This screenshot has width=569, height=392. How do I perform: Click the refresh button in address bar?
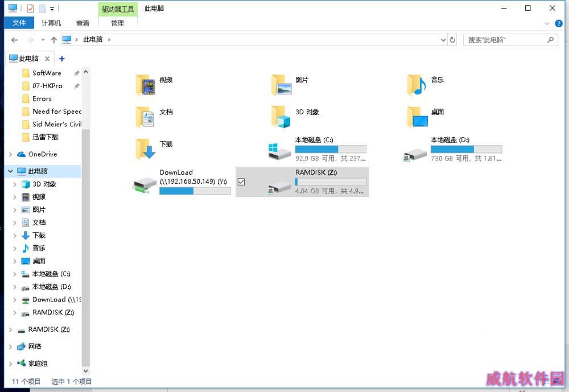point(452,40)
